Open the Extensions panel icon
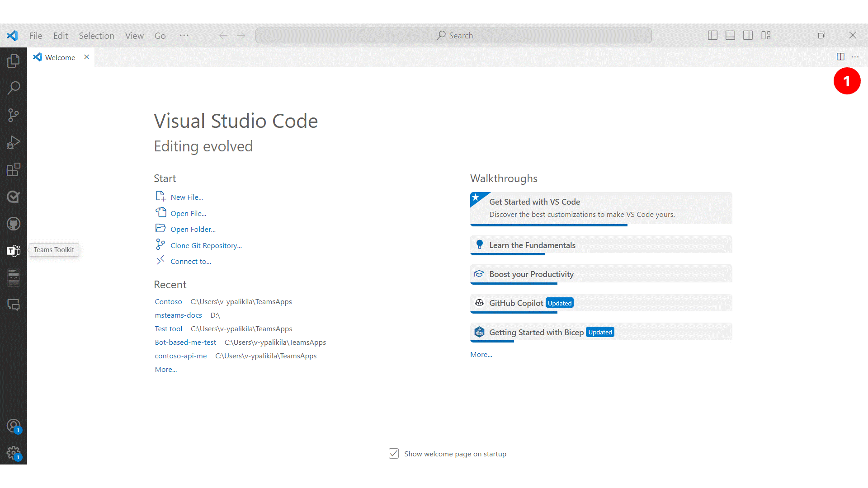Viewport: 868px width, 488px height. 13,170
